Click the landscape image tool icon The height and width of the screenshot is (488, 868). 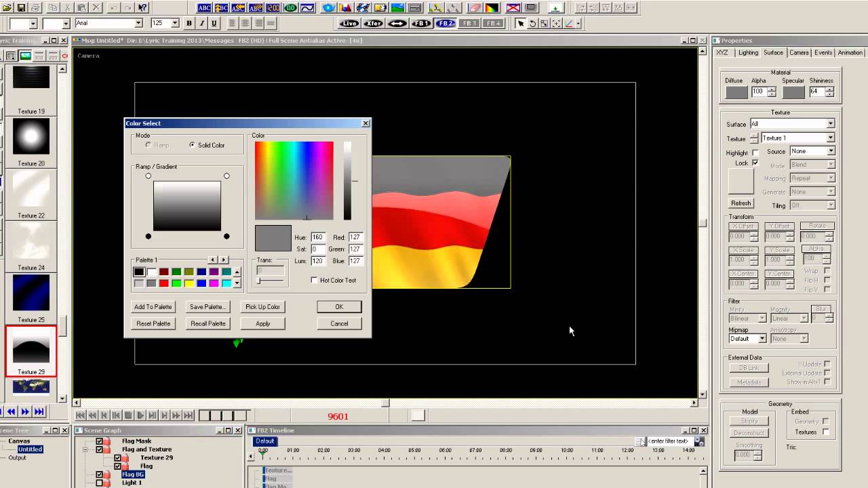[x=397, y=7]
